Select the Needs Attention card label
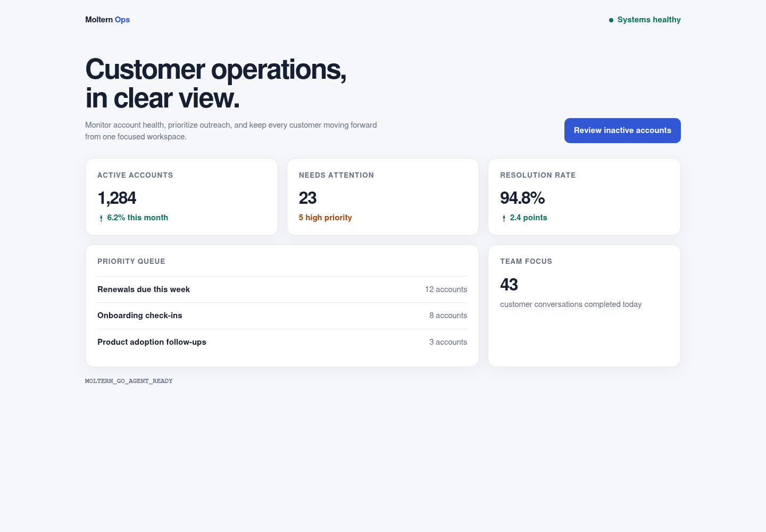 point(336,175)
